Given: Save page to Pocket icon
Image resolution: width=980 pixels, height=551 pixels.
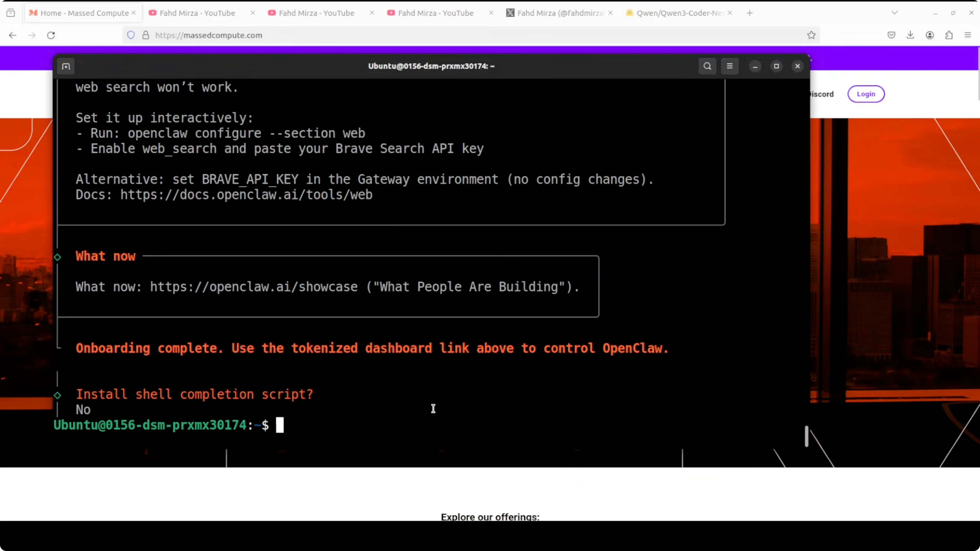Looking at the screenshot, I should coord(891,35).
